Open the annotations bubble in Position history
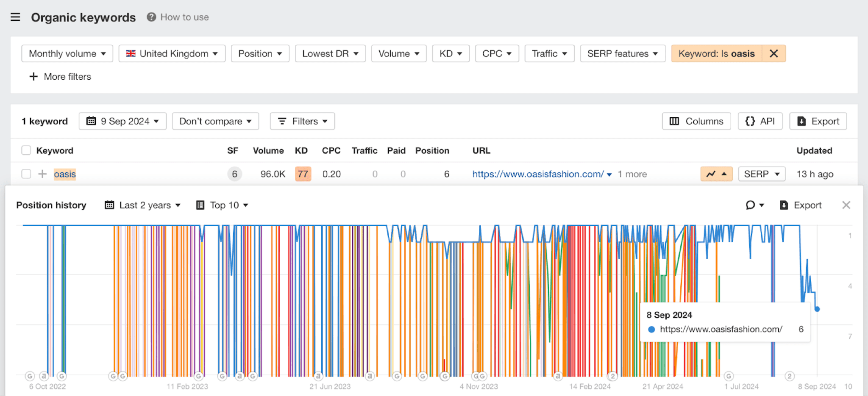 pyautogui.click(x=751, y=205)
